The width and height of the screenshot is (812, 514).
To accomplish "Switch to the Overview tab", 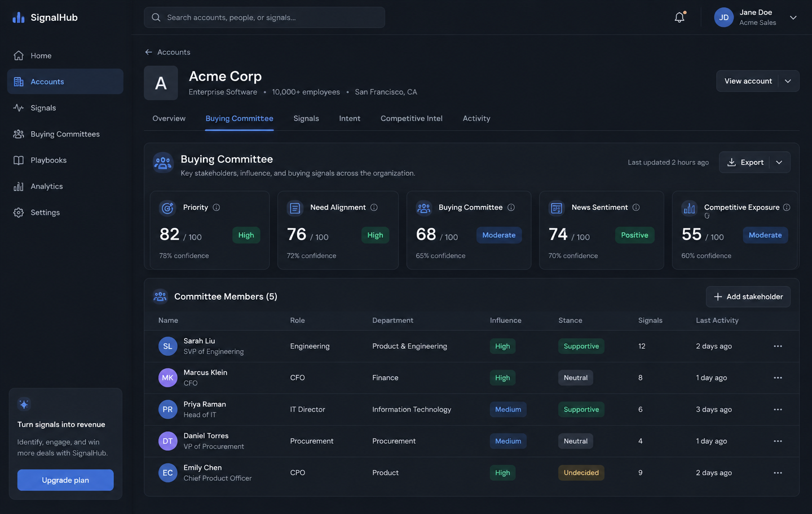I will pos(169,118).
